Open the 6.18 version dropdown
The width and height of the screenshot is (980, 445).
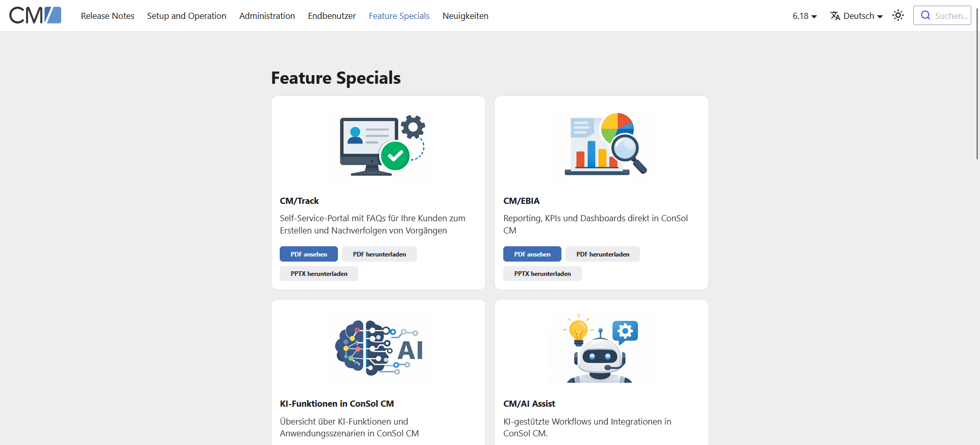click(x=804, y=16)
